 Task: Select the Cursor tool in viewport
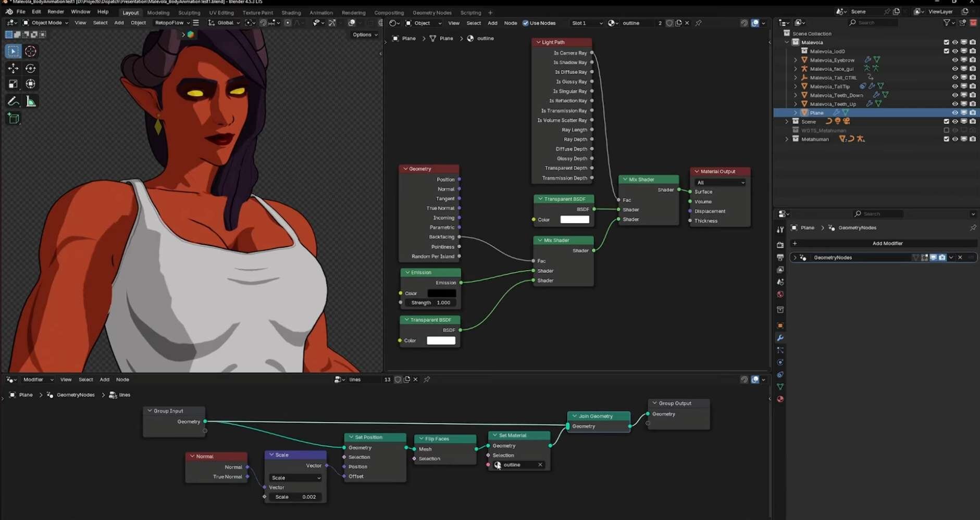31,51
